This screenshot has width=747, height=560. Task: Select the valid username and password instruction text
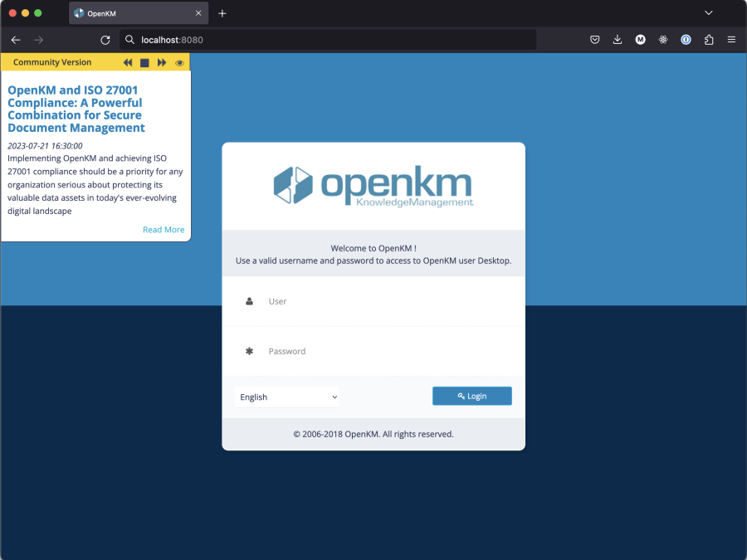[373, 261]
